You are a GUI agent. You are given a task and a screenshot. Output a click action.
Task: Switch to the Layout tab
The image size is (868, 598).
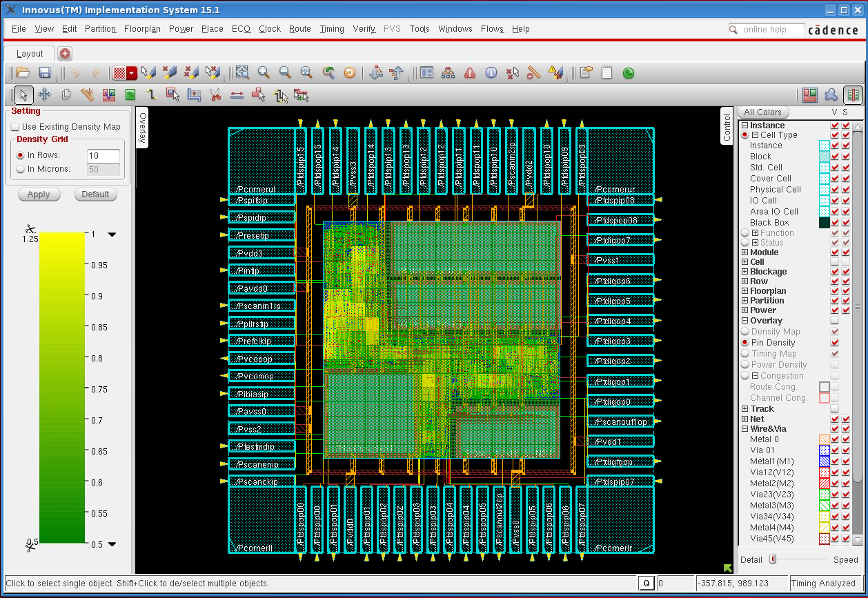(x=29, y=53)
